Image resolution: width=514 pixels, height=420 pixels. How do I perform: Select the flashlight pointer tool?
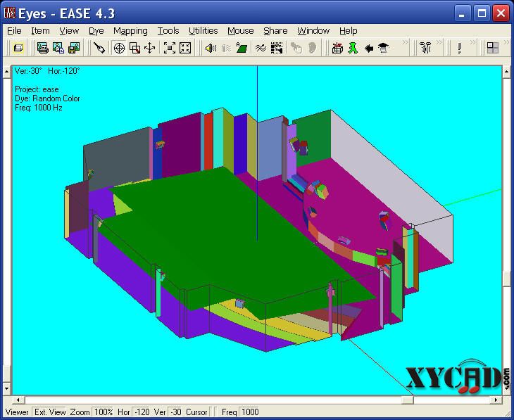(x=99, y=48)
